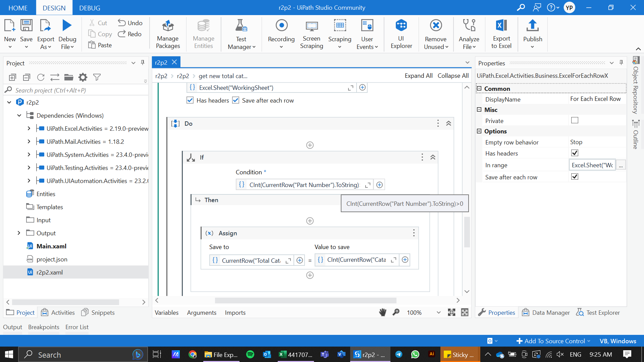Open the Activities panel tab
The image size is (644, 362).
(x=58, y=312)
